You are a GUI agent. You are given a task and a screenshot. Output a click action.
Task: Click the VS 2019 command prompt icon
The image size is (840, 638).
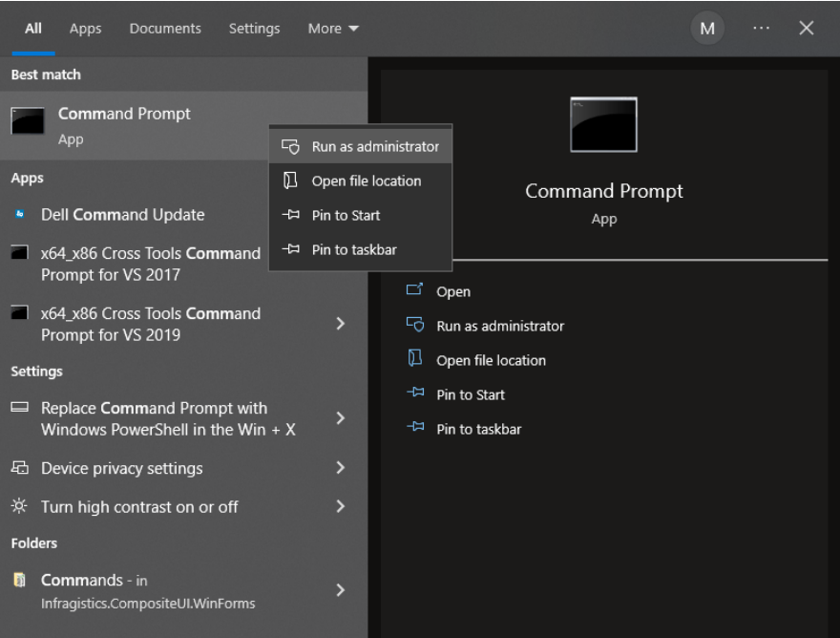pos(20,312)
